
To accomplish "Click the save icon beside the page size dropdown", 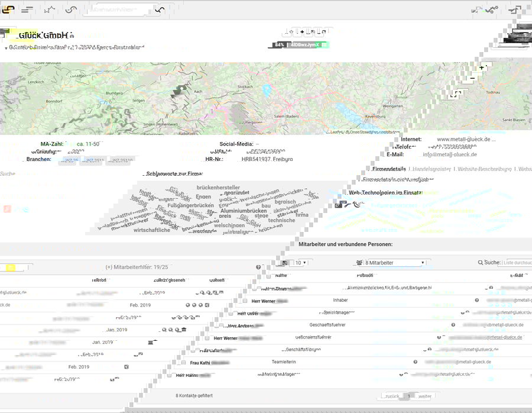I will pos(285,263).
